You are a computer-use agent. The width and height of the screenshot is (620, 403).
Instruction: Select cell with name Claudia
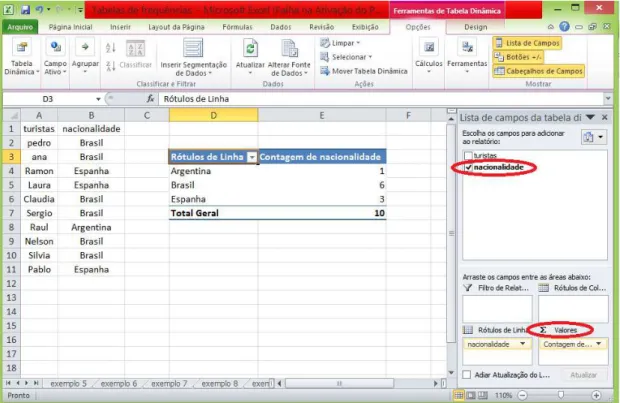click(x=39, y=199)
